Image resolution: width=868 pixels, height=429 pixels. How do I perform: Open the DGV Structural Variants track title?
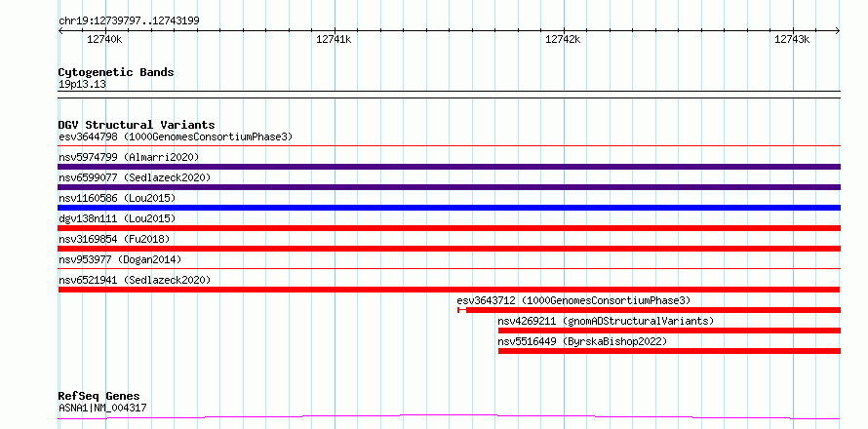point(137,125)
